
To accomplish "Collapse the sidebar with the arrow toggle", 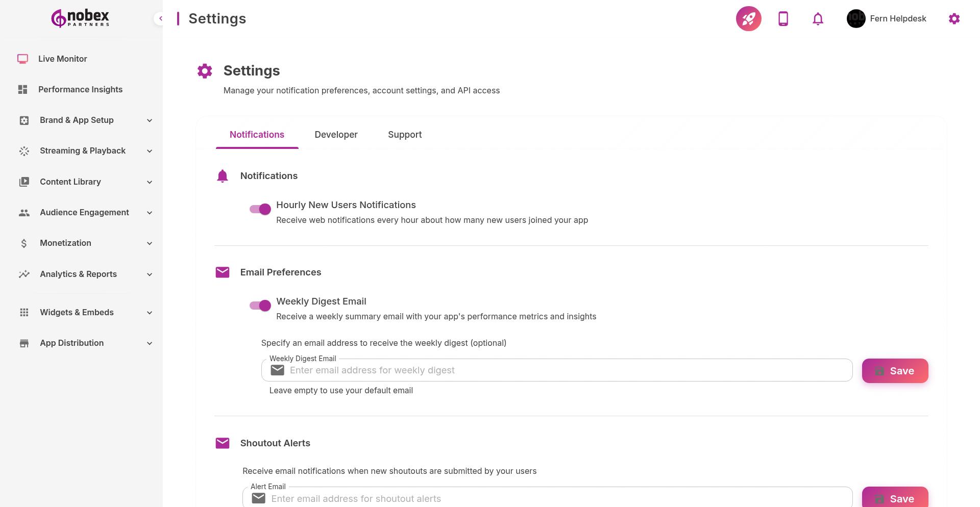I will click(160, 18).
